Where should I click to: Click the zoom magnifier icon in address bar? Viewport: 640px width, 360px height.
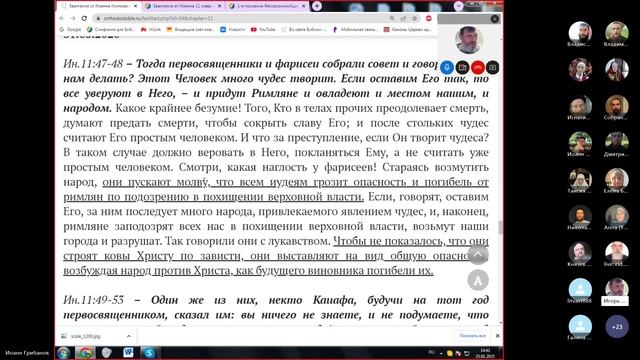[x=392, y=18]
